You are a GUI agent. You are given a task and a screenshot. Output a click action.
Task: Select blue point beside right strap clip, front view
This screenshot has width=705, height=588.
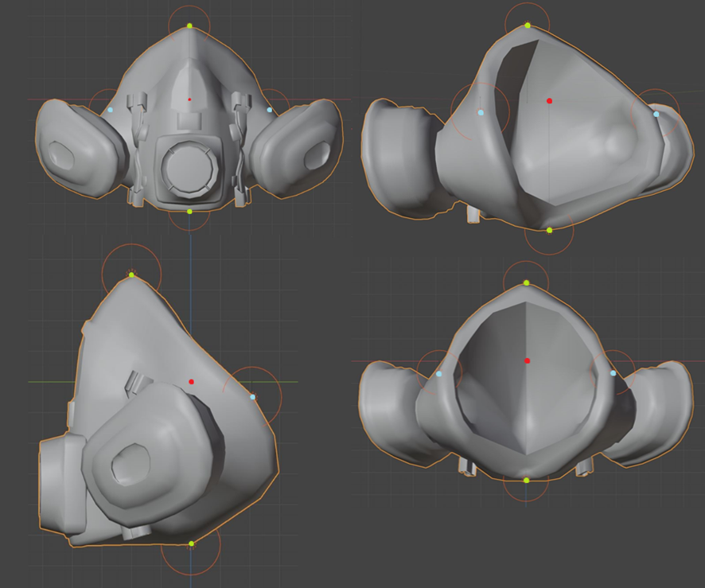coord(270,110)
